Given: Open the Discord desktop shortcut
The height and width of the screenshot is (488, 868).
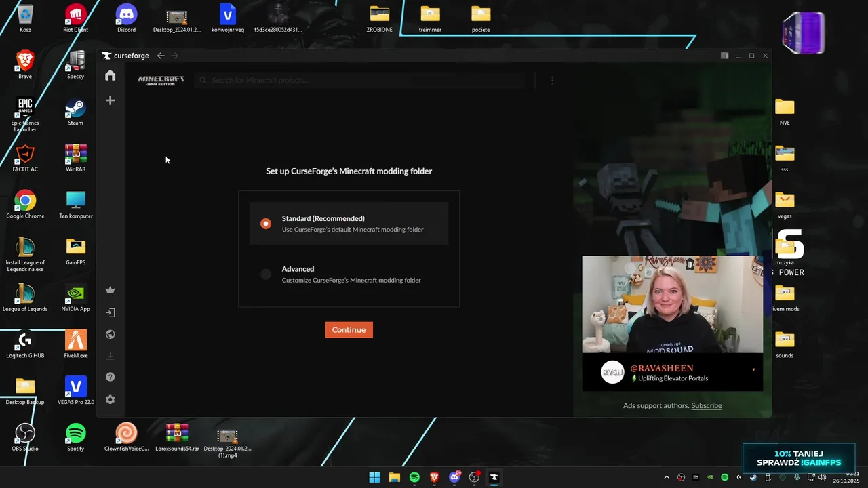Looking at the screenshot, I should pos(126,18).
